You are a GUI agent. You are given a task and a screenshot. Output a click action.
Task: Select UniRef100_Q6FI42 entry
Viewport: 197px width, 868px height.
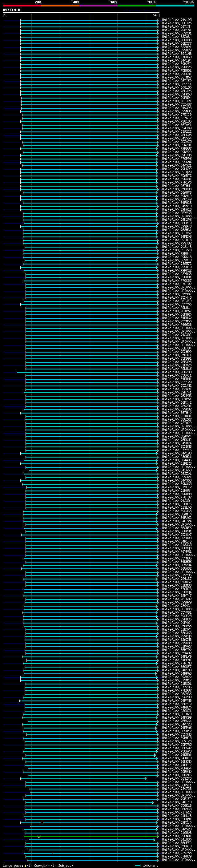(177, 403)
